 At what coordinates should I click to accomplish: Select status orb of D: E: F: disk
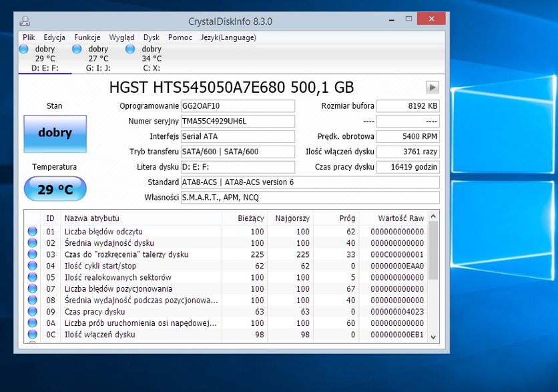23,49
